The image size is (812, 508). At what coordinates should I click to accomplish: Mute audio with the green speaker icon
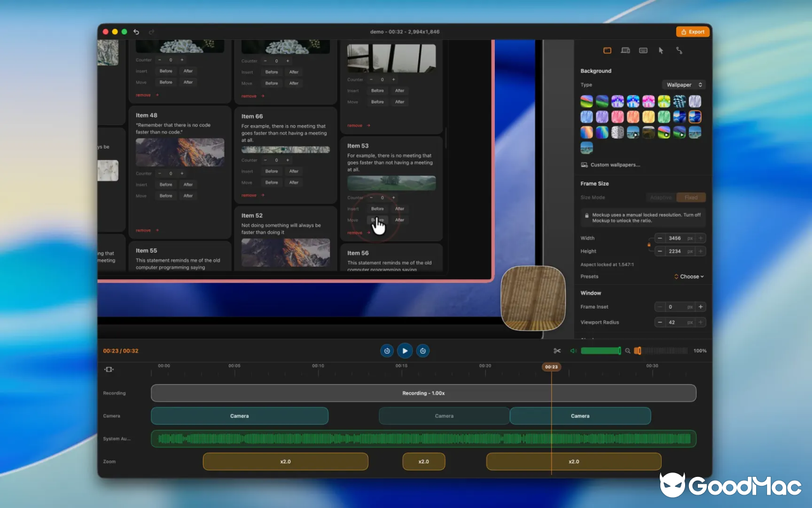[573, 351]
